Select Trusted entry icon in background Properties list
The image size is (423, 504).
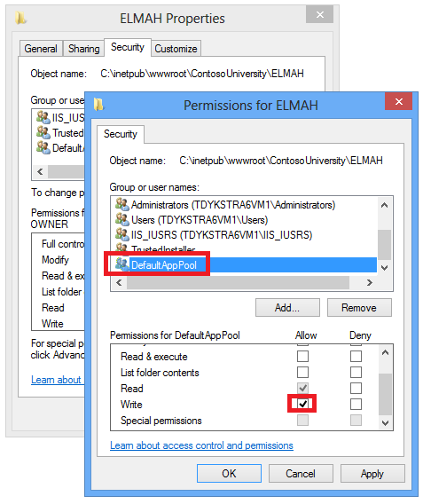(x=43, y=132)
